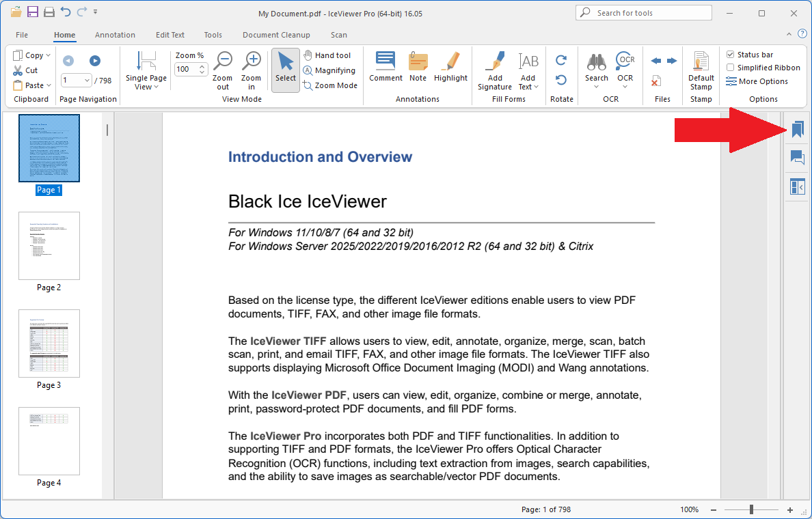Select the Page 4 thumbnail
The width and height of the screenshot is (812, 519).
pos(49,441)
